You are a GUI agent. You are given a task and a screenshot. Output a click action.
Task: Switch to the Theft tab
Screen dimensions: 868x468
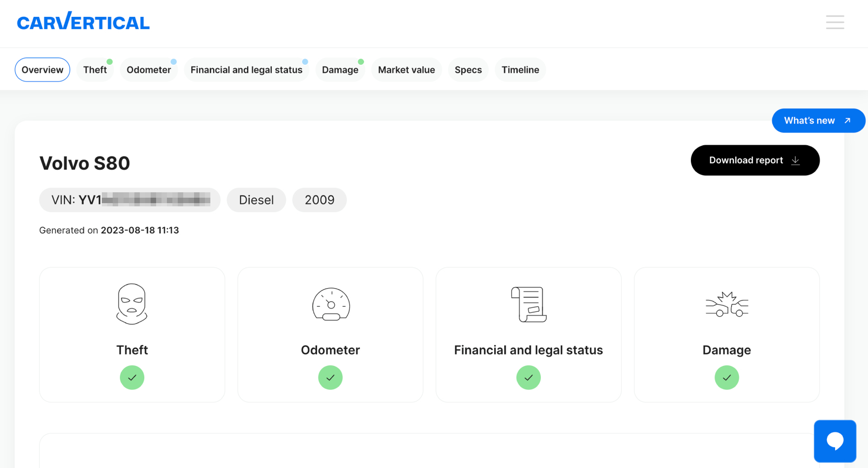pyautogui.click(x=95, y=70)
